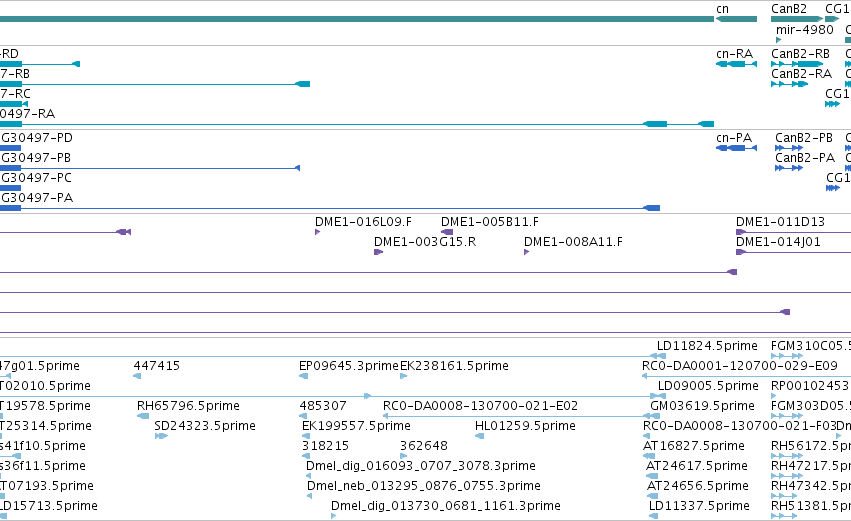Click the 318215 feature label
851x521 pixels.
(x=325, y=446)
